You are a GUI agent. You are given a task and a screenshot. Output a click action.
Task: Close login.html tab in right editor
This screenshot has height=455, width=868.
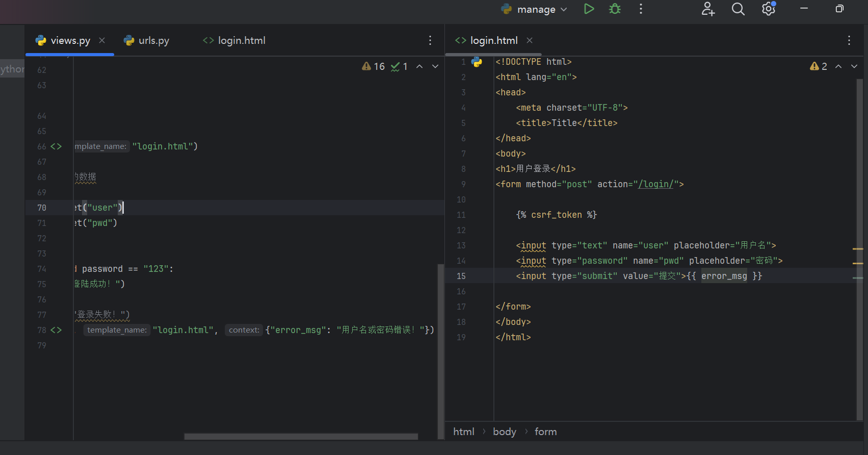tap(530, 40)
